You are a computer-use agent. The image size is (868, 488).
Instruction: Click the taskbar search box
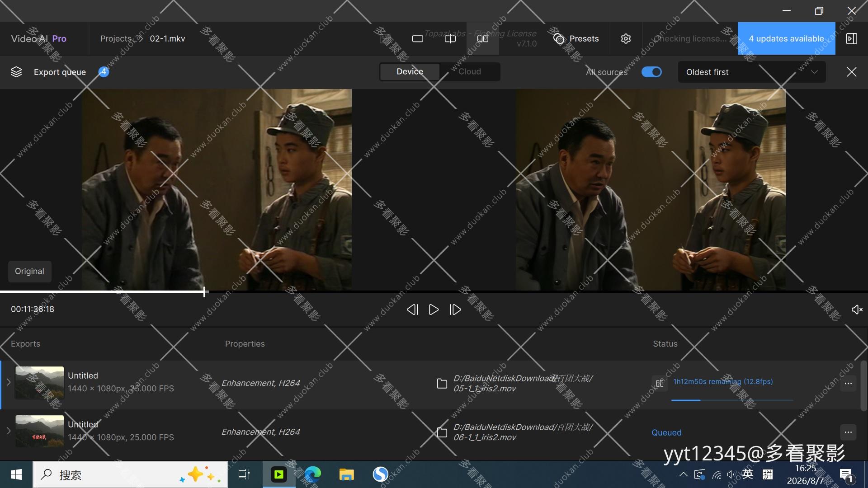click(x=130, y=474)
